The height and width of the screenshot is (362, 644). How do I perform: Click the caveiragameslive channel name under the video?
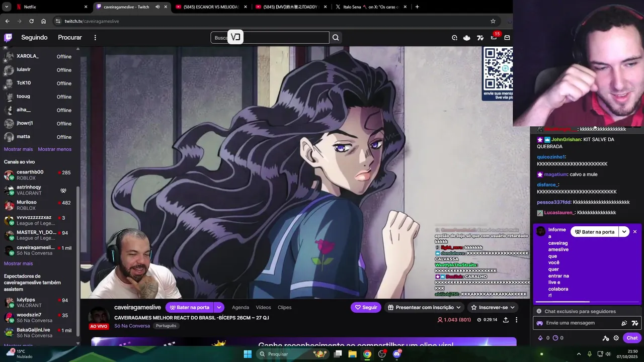pyautogui.click(x=137, y=307)
